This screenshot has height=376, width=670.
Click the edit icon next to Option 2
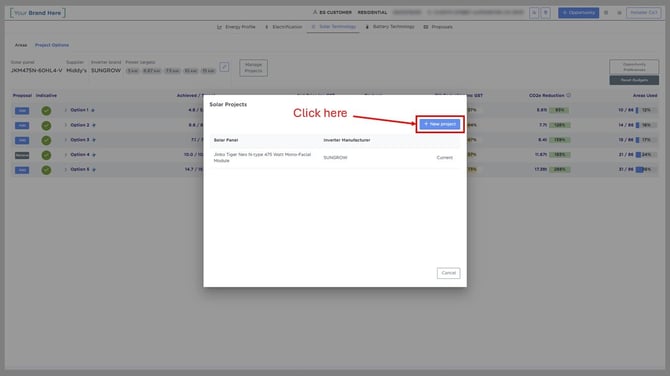point(94,125)
